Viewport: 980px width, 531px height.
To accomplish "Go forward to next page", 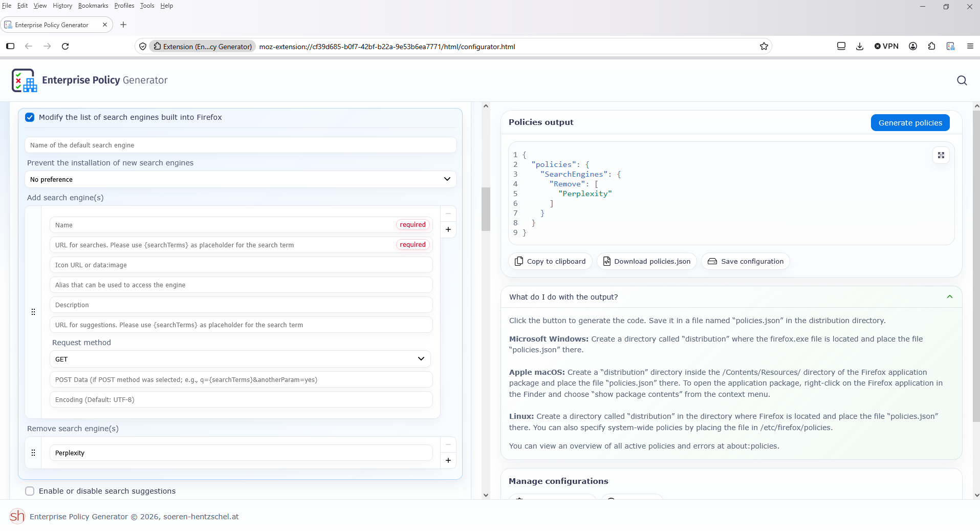I will 47,46.
